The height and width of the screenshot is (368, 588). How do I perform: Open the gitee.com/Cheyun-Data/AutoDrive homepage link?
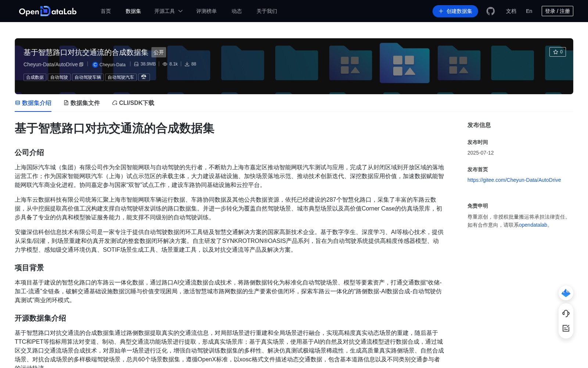(514, 180)
